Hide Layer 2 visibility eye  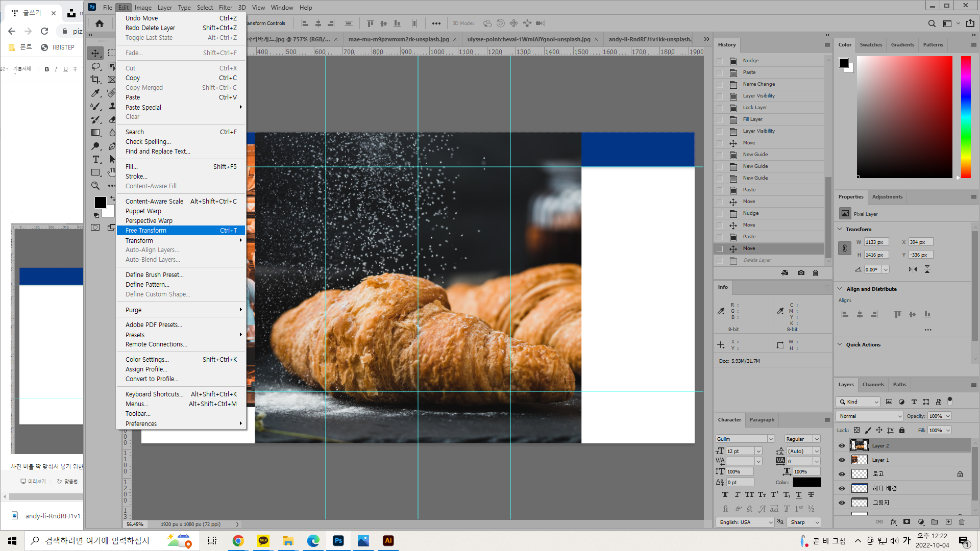842,446
